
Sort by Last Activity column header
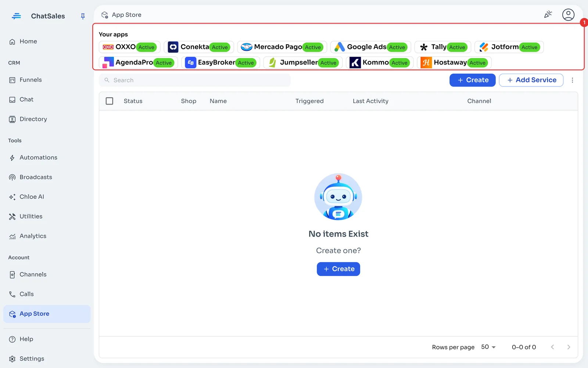[370, 101]
